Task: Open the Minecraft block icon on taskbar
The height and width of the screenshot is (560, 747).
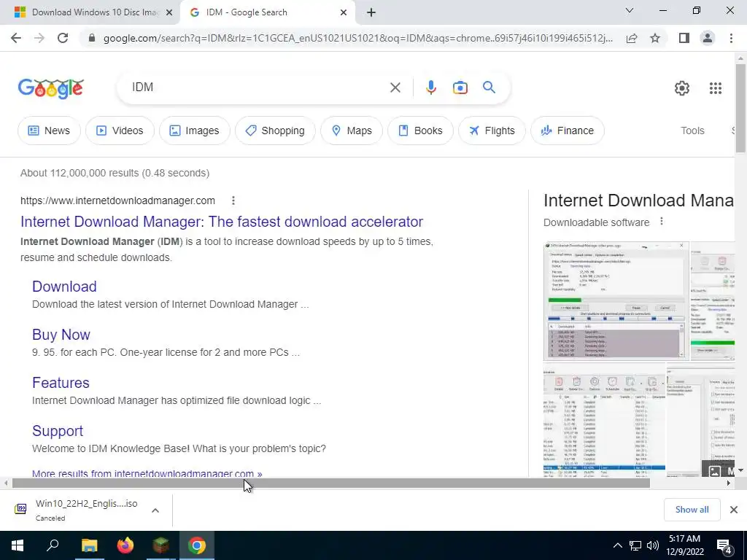Action: tap(161, 545)
